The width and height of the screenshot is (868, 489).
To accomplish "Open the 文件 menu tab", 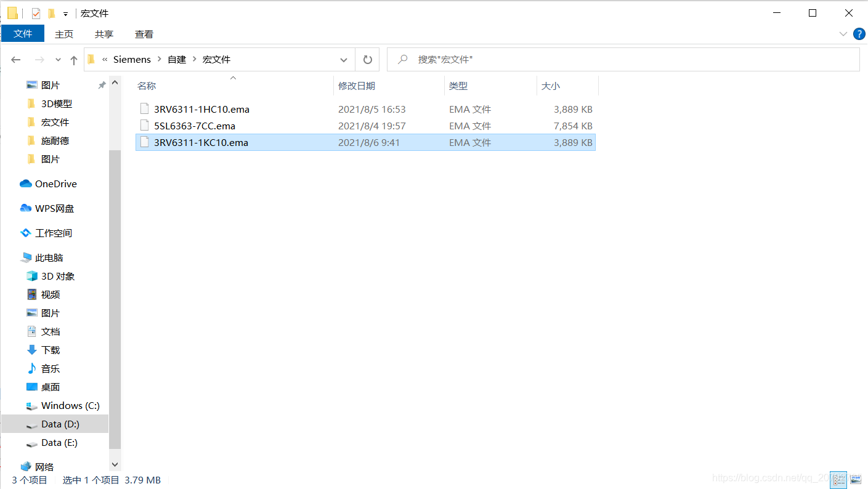I will [23, 34].
